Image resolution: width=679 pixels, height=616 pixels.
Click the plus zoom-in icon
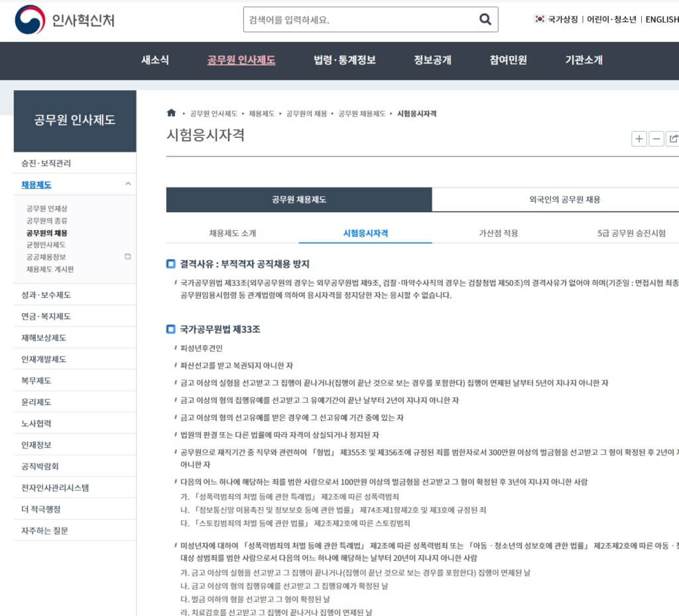[639, 139]
